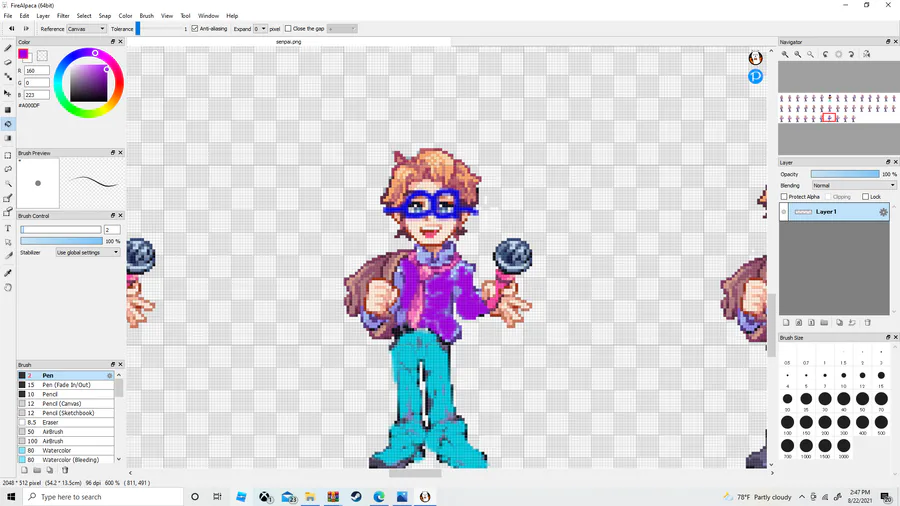This screenshot has height=506, width=900.
Task: Float the Color panel
Action: point(113,42)
